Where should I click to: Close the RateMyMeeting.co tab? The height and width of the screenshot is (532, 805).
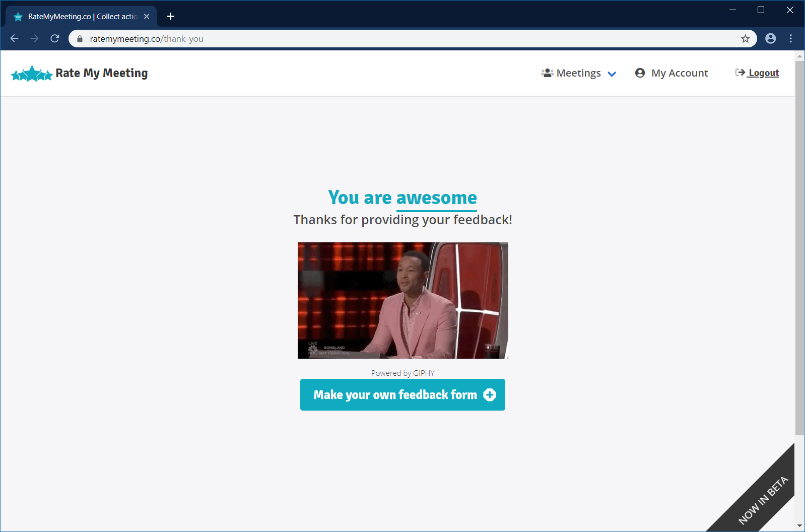147,17
